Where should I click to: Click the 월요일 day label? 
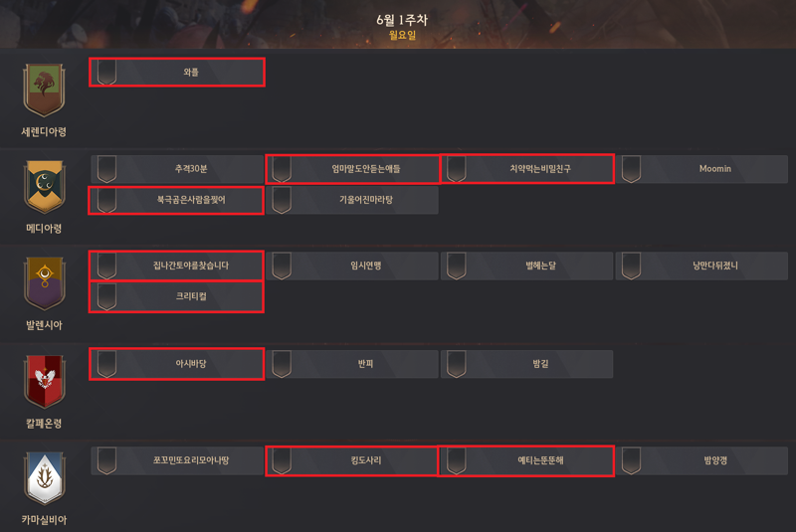tap(402, 35)
